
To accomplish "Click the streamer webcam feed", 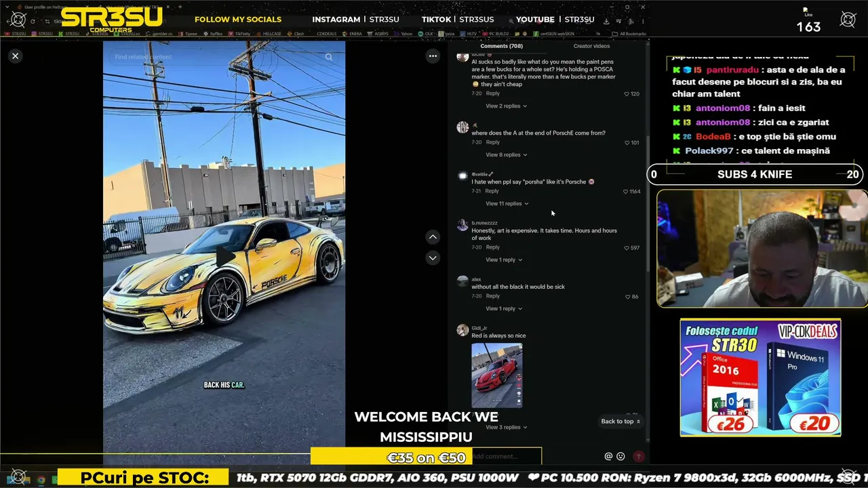I will tap(762, 249).
